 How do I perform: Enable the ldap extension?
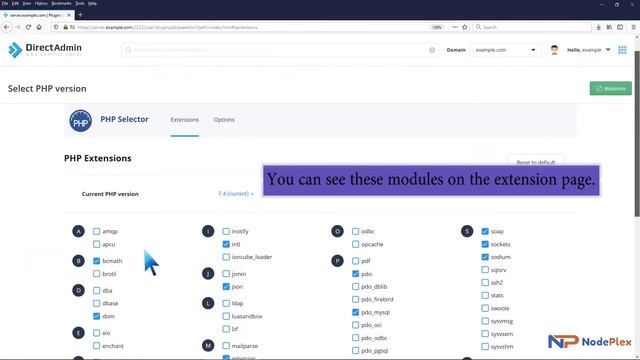226,303
